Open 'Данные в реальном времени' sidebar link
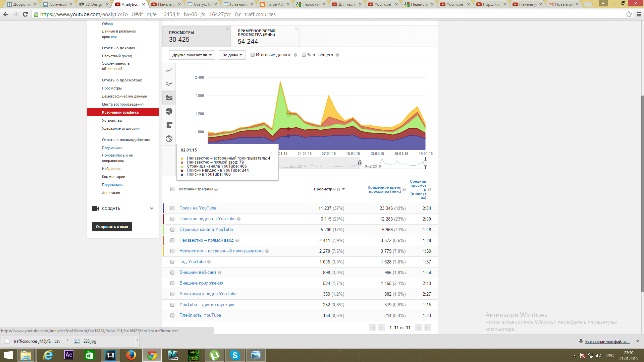Image resolution: width=644 pixels, height=362 pixels. point(119,34)
